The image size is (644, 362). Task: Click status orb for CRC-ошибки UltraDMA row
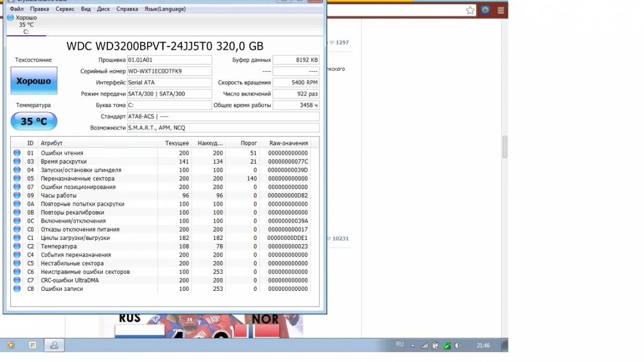click(17, 280)
